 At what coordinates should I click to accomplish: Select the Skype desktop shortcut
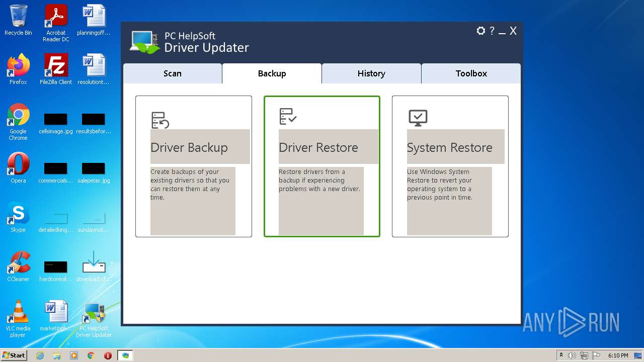tap(18, 217)
